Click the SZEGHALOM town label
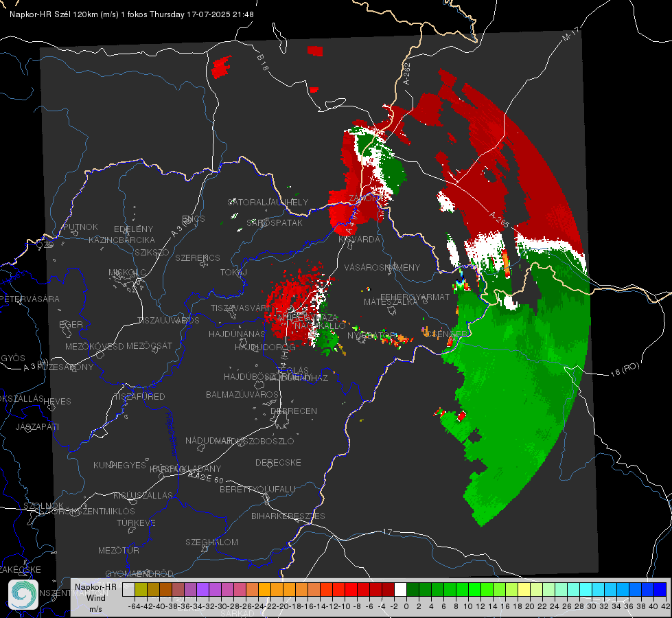 [211, 542]
